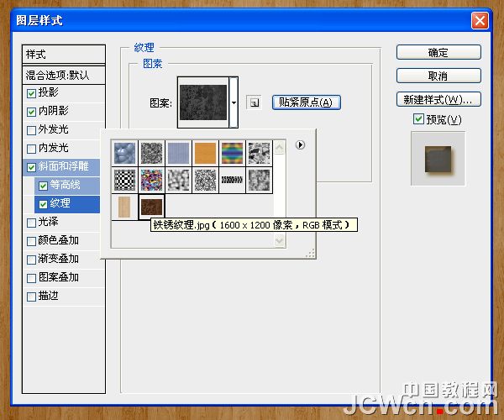Enable the 颜色叠加 color overlay checkbox
The height and width of the screenshot is (420, 504).
32,241
